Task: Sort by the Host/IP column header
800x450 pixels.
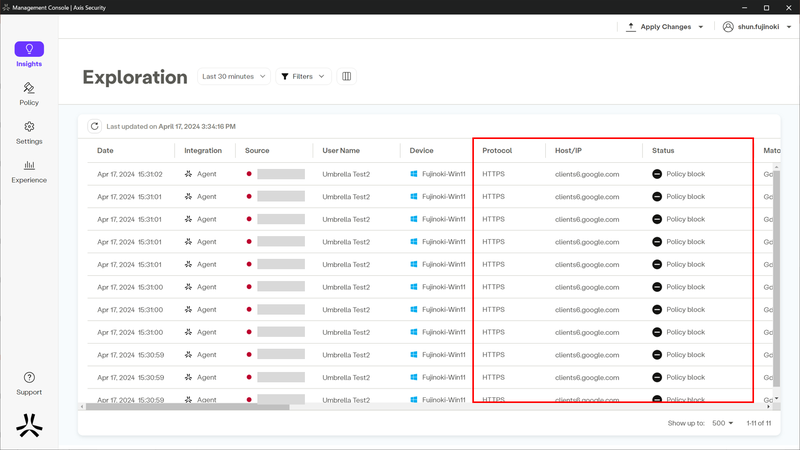Action: [x=568, y=151]
